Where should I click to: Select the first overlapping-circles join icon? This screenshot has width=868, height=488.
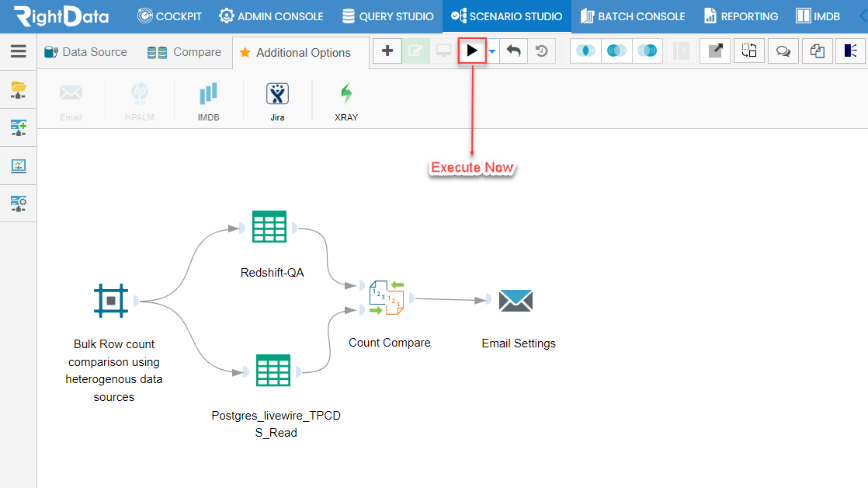585,51
